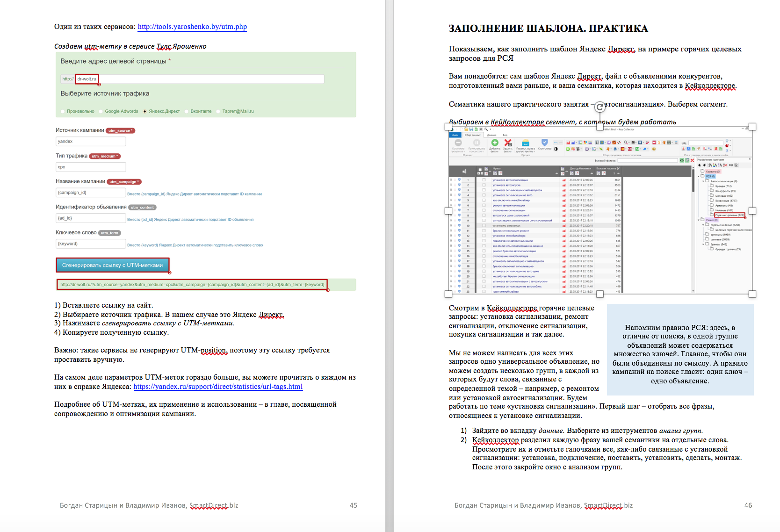Screen dimensions: 780x532
Task: Select the Google Adwords radio button
Action: coord(101,111)
